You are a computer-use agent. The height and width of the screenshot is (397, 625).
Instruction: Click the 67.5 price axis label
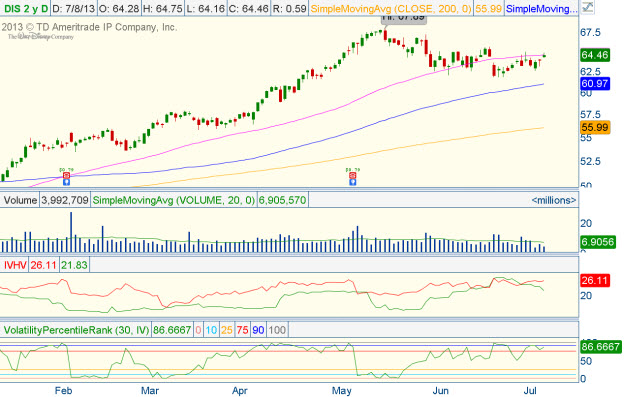[x=591, y=32]
